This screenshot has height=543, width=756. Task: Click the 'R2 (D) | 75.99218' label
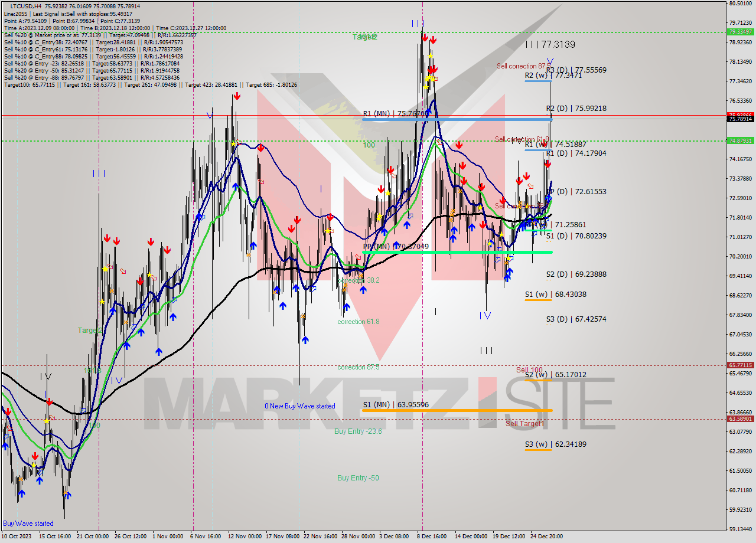[x=576, y=108]
